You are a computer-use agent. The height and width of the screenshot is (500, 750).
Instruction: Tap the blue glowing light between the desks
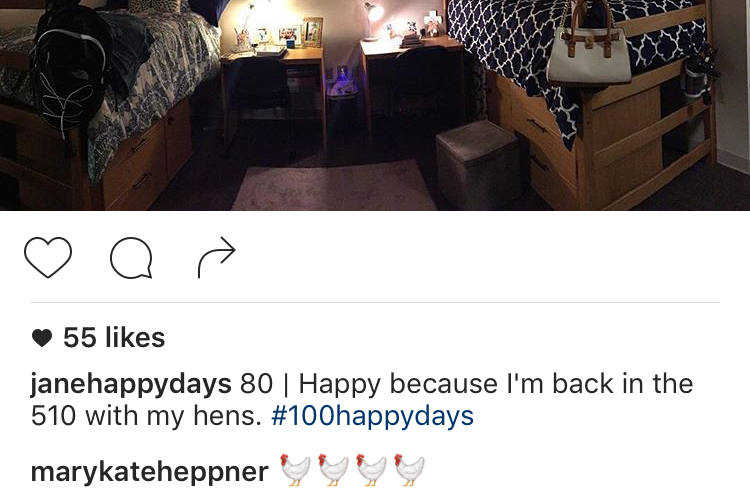pos(341,77)
